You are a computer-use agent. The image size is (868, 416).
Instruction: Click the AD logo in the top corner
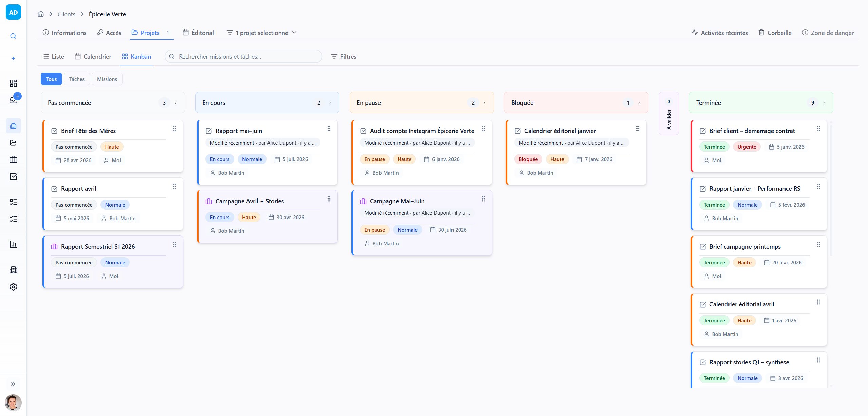[x=13, y=12]
